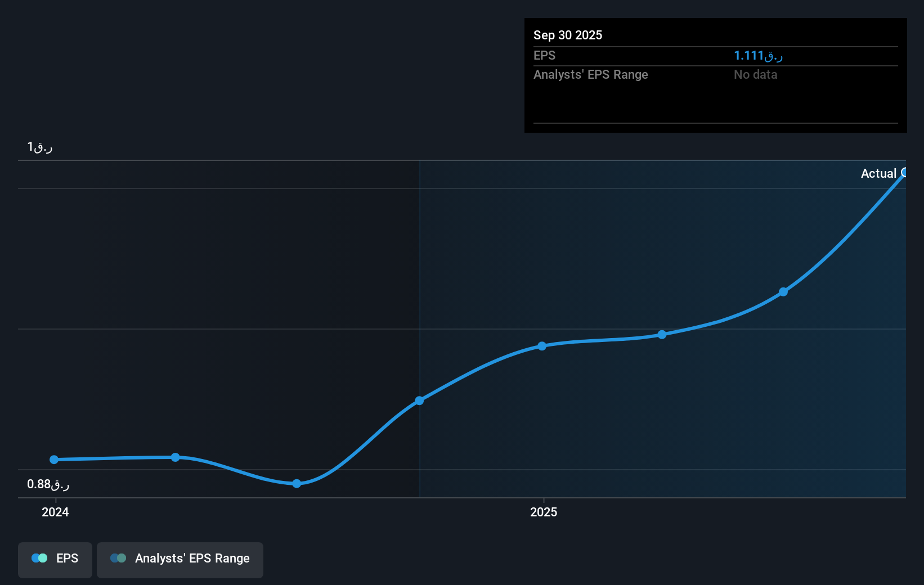Toggle the EPS series visibility
Viewport: 924px width, 585px height.
click(55, 559)
